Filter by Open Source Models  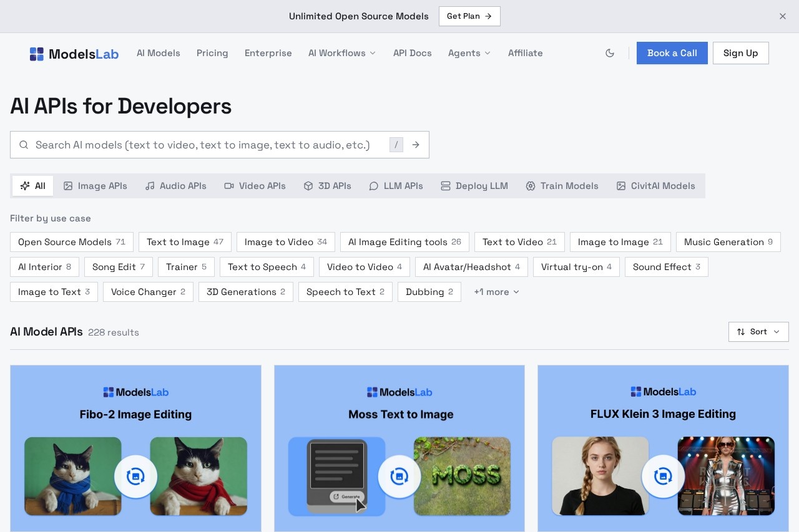pos(72,242)
